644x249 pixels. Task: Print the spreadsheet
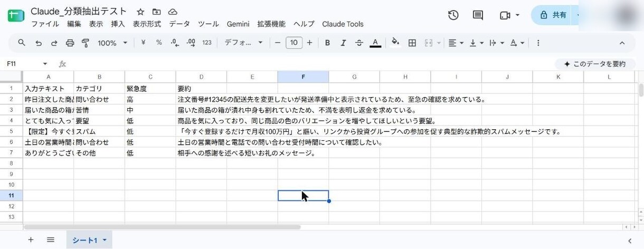point(70,43)
